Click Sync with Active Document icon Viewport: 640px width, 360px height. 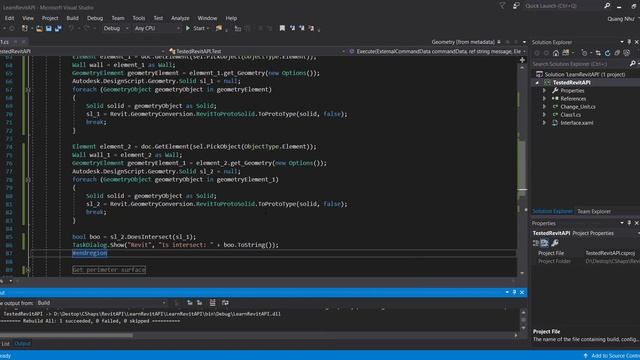coord(598,53)
